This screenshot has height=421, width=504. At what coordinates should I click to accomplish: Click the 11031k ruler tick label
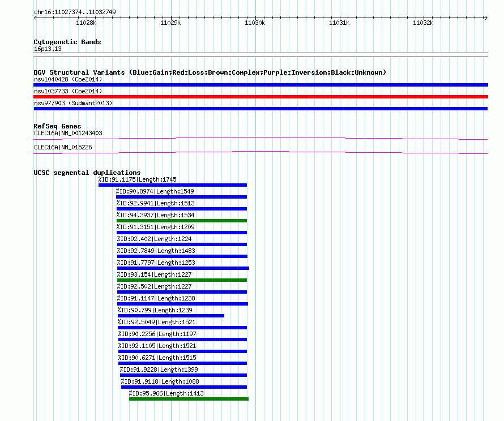[339, 23]
